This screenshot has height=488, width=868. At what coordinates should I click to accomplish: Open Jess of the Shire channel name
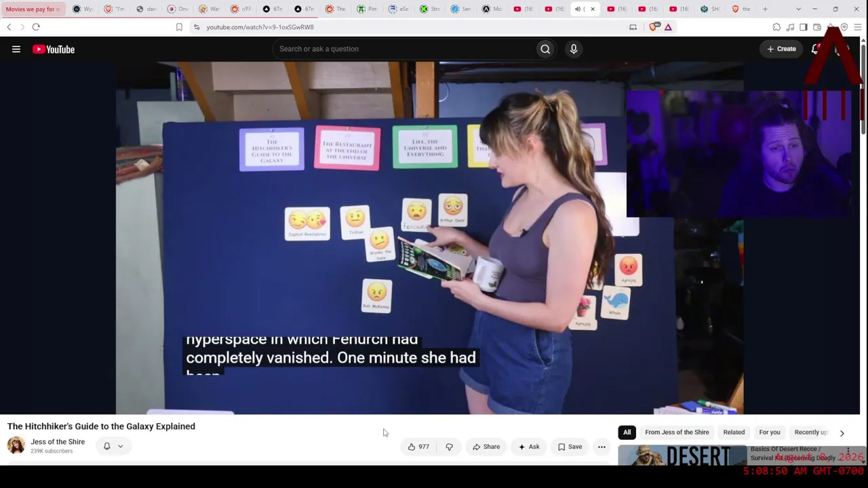pos(58,442)
